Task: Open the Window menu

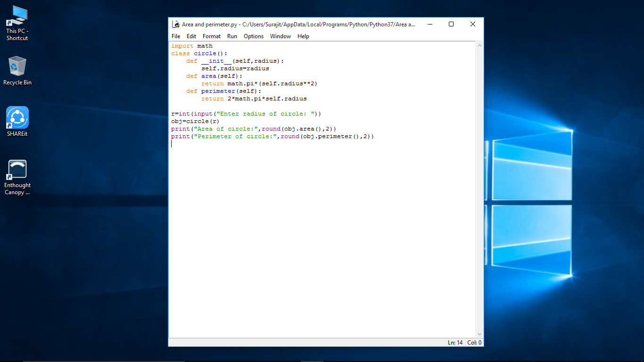Action: [280, 36]
